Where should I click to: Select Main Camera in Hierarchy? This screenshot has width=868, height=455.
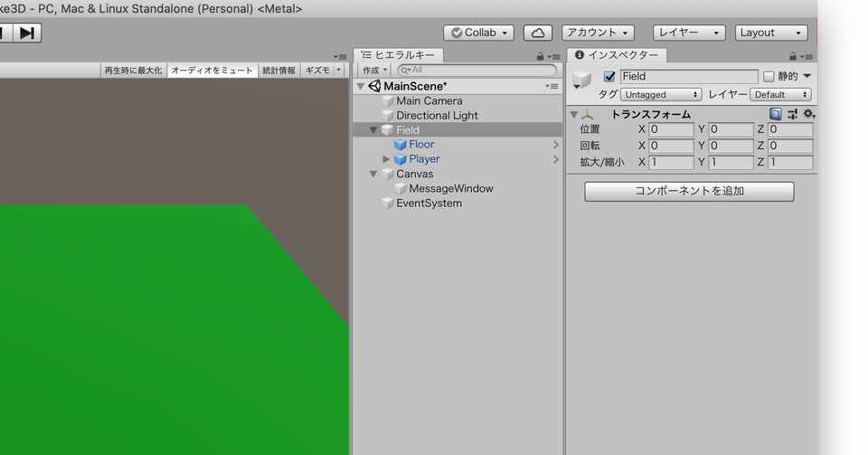[x=429, y=100]
